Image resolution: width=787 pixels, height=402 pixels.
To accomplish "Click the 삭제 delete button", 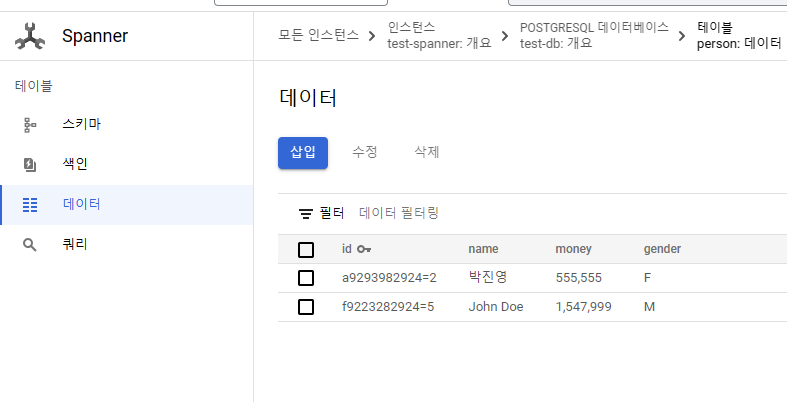I will 427,153.
